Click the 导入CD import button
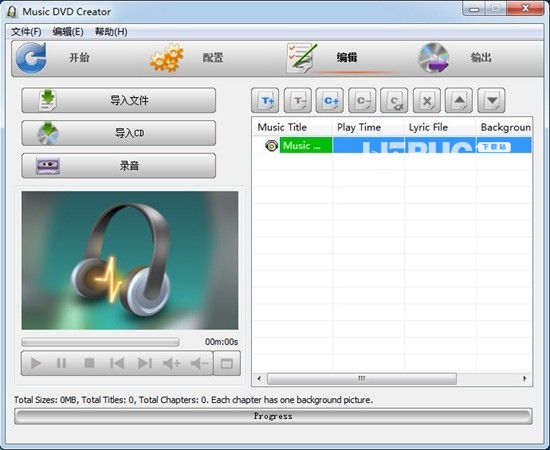This screenshot has width=550, height=450. pyautogui.click(x=119, y=133)
